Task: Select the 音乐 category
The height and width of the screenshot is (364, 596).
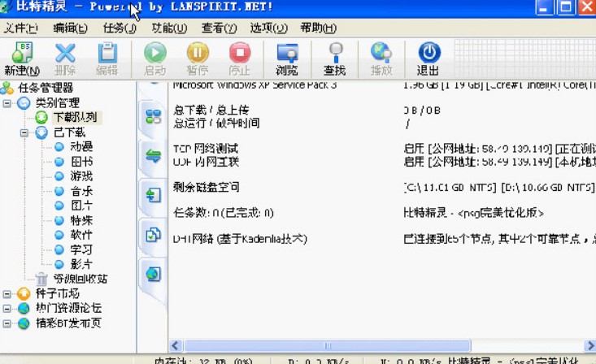Action: pyautogui.click(x=81, y=191)
